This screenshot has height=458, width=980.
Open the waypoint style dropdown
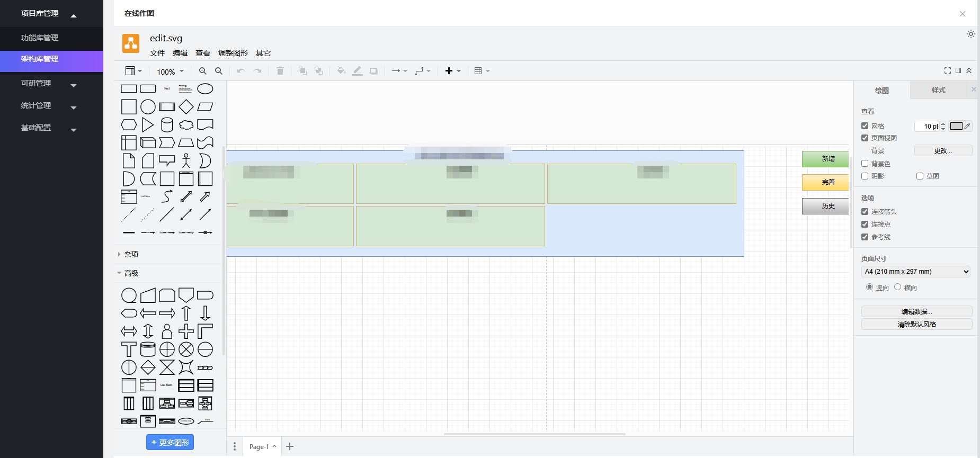[x=422, y=71]
